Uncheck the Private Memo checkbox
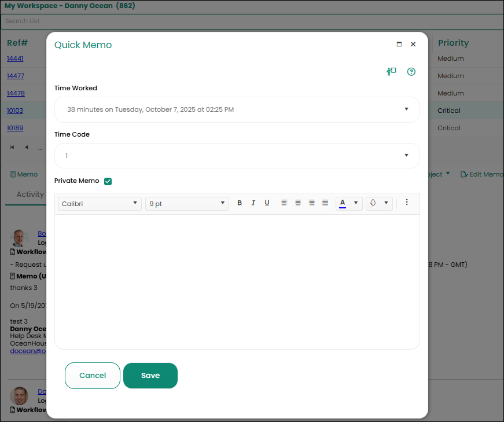This screenshot has height=422, width=504. tap(108, 181)
